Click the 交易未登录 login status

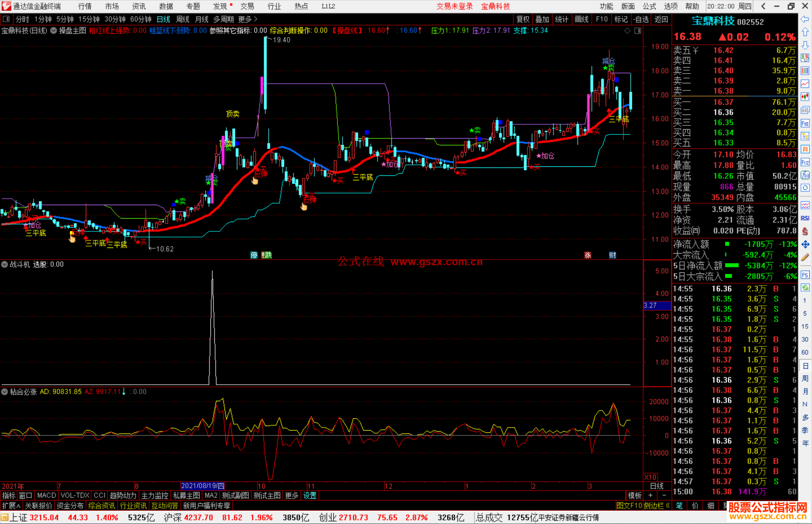point(454,6)
